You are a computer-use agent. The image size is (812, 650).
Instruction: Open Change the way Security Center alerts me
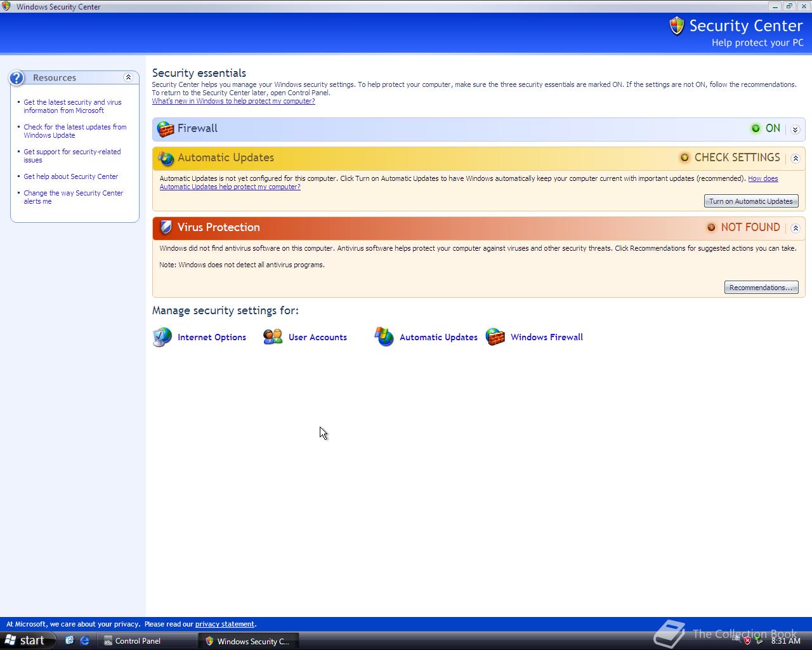[x=74, y=197]
